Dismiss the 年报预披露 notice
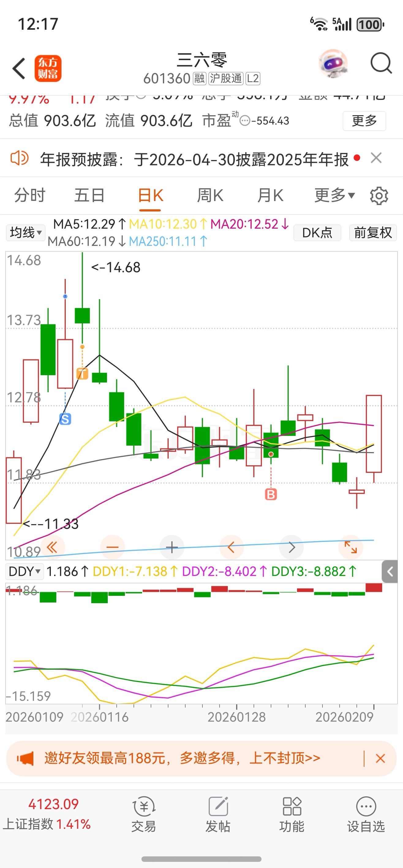Screen dimensions: 403x868 click(376, 158)
